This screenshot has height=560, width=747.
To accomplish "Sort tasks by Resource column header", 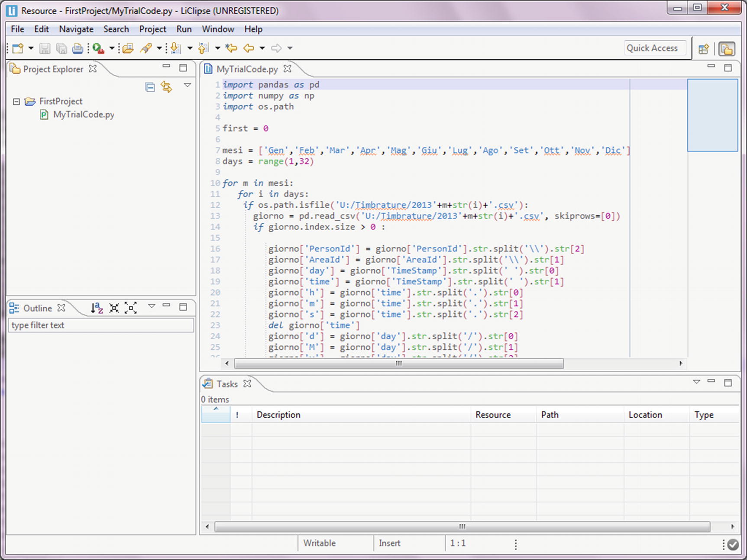I will click(x=503, y=415).
